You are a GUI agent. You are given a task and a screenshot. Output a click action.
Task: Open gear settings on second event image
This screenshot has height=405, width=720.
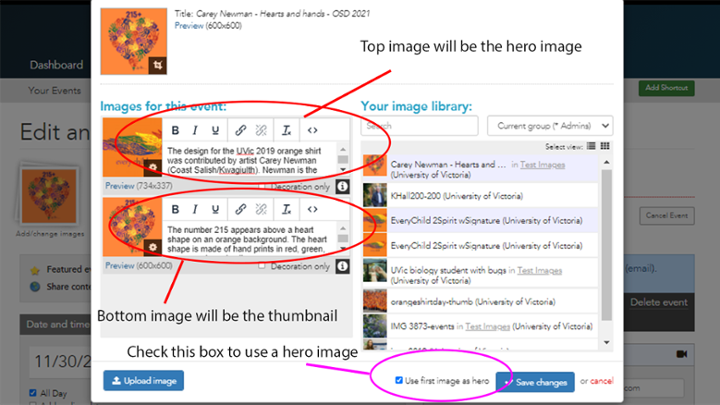[152, 248]
